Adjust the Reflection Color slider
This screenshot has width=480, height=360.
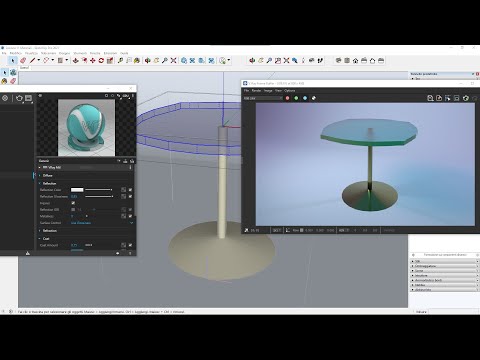(99, 190)
